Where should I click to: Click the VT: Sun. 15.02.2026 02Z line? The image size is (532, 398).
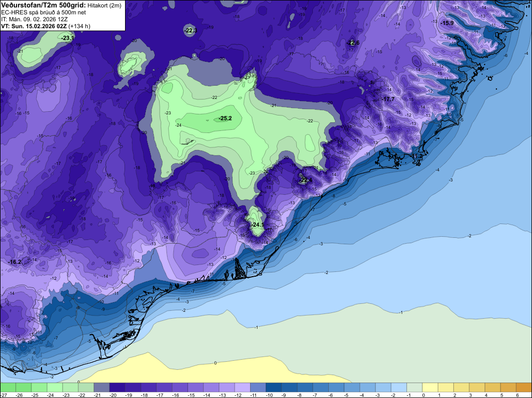[34, 26]
